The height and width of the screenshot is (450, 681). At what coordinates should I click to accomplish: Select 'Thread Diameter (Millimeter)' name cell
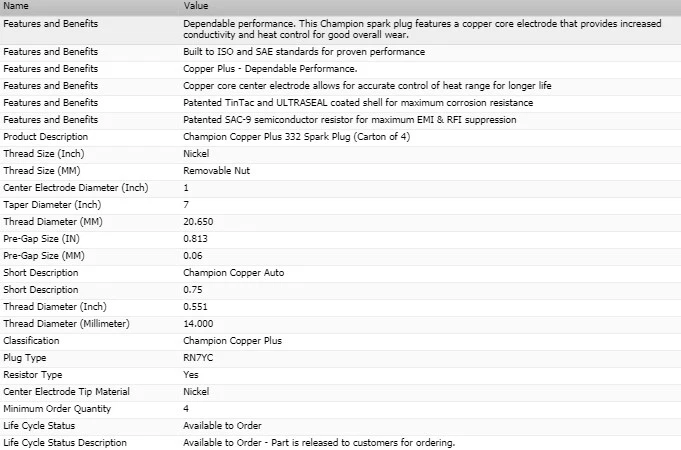(x=66, y=324)
